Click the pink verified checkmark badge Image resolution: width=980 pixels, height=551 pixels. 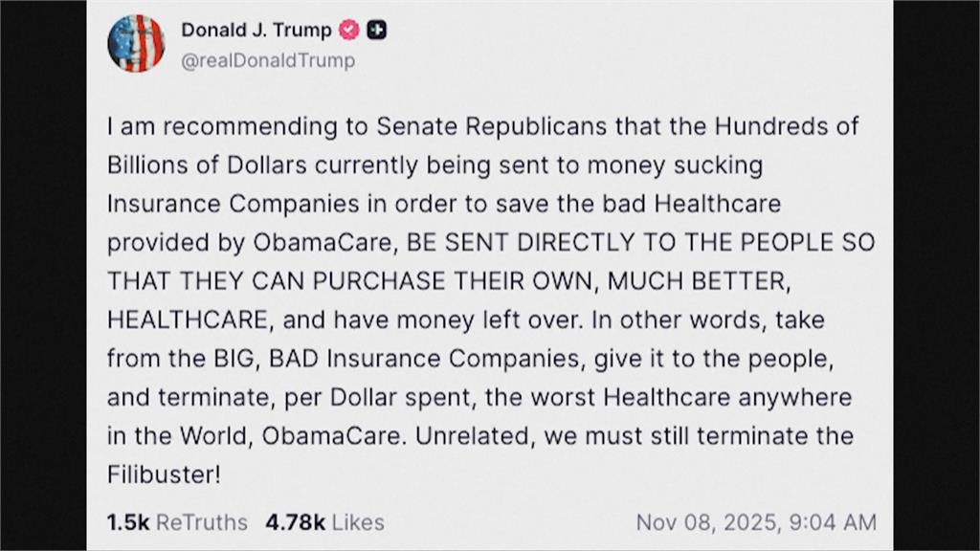click(x=350, y=30)
